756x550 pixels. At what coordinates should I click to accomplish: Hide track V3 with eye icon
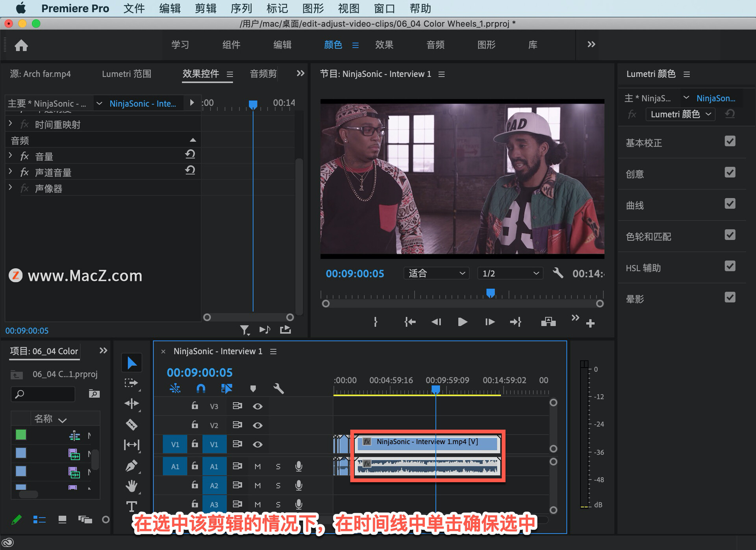[x=258, y=406]
